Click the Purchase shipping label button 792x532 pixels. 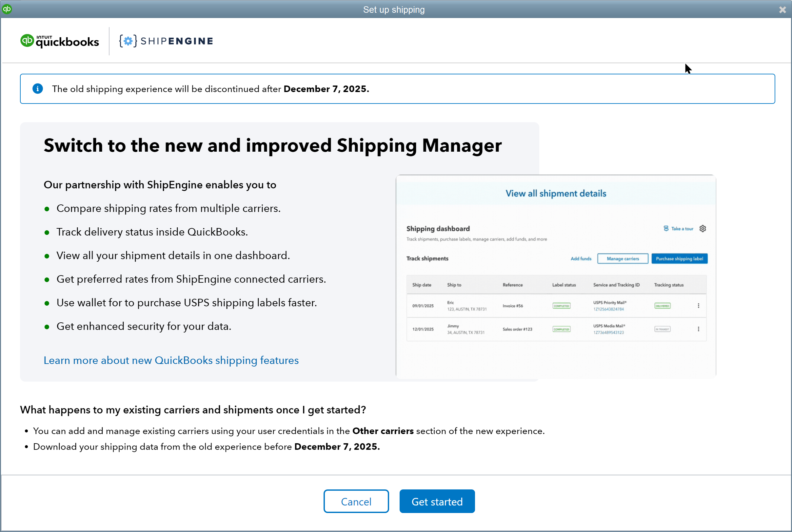coord(679,258)
